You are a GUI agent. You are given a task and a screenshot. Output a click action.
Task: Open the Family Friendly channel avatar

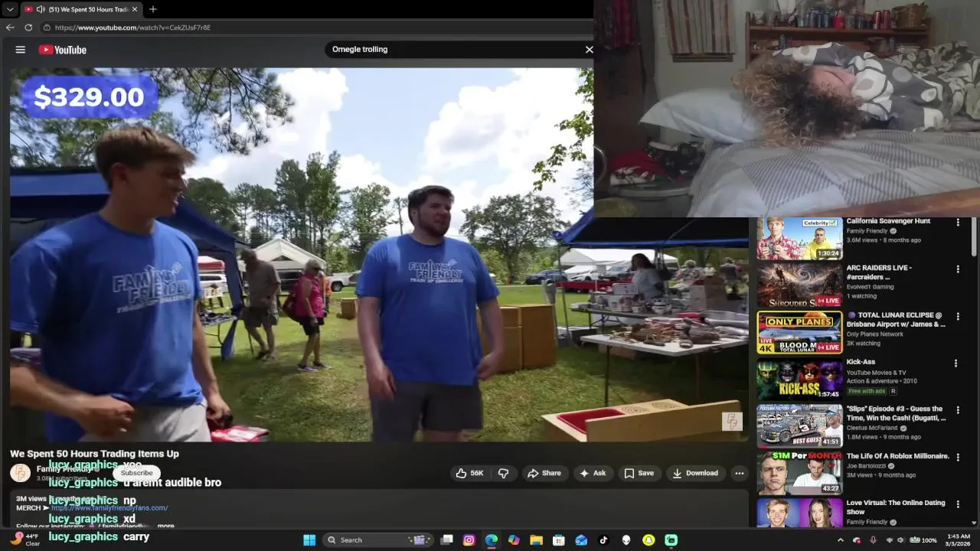[x=20, y=473]
